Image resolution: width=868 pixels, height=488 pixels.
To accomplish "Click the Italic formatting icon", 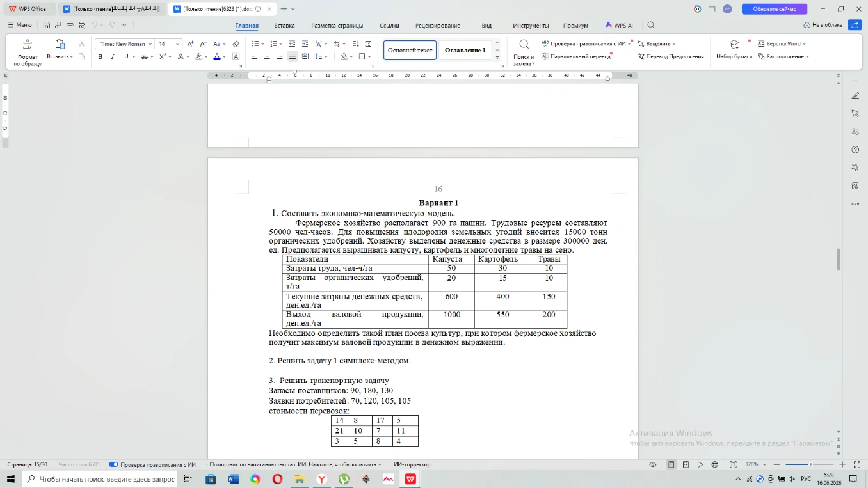I will point(113,57).
